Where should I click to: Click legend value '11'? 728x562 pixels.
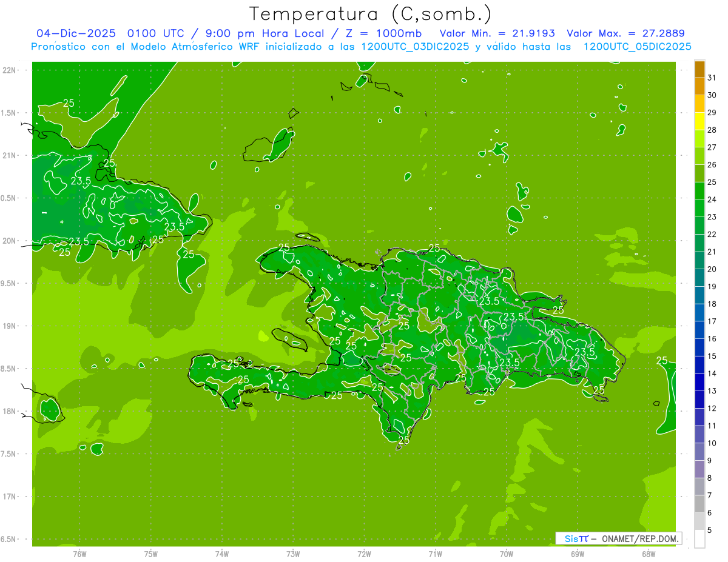point(712,426)
